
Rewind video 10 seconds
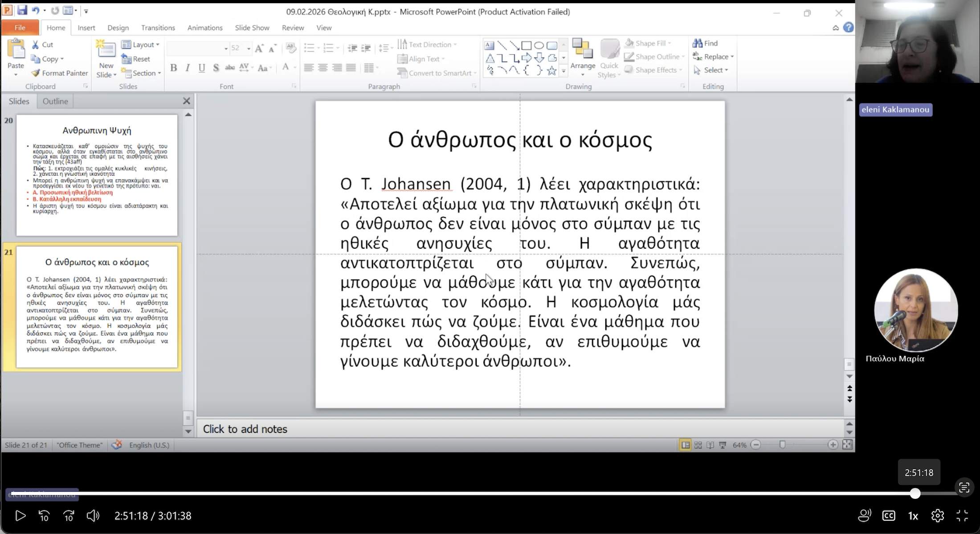tap(44, 516)
